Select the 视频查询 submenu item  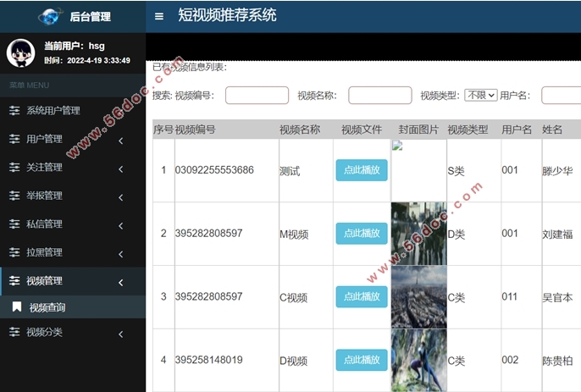point(47,307)
